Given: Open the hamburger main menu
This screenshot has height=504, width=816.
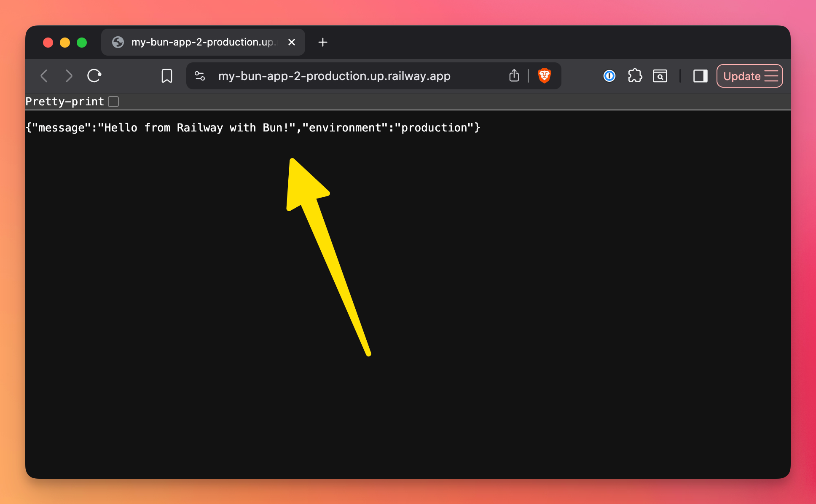Looking at the screenshot, I should (x=771, y=76).
